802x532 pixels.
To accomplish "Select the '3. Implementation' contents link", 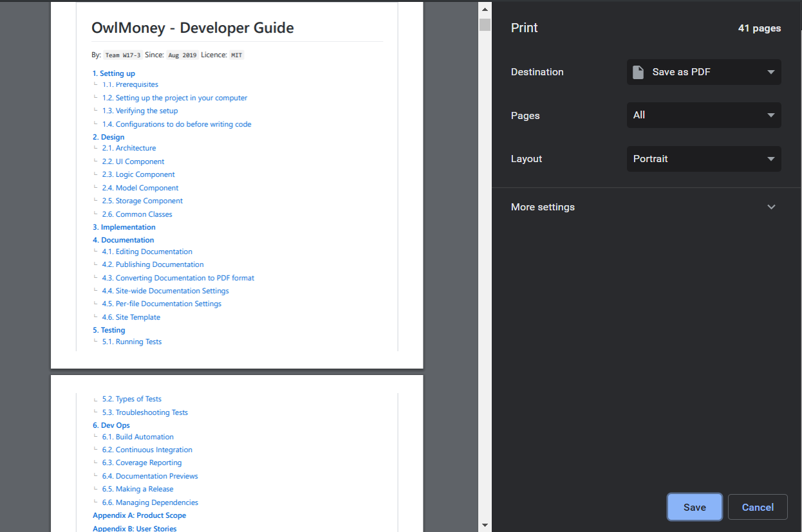I will 124,227.
